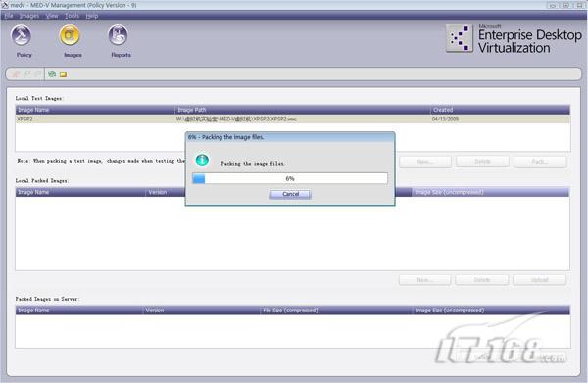Open the Help menu
The width and height of the screenshot is (588, 383).
[x=92, y=16]
